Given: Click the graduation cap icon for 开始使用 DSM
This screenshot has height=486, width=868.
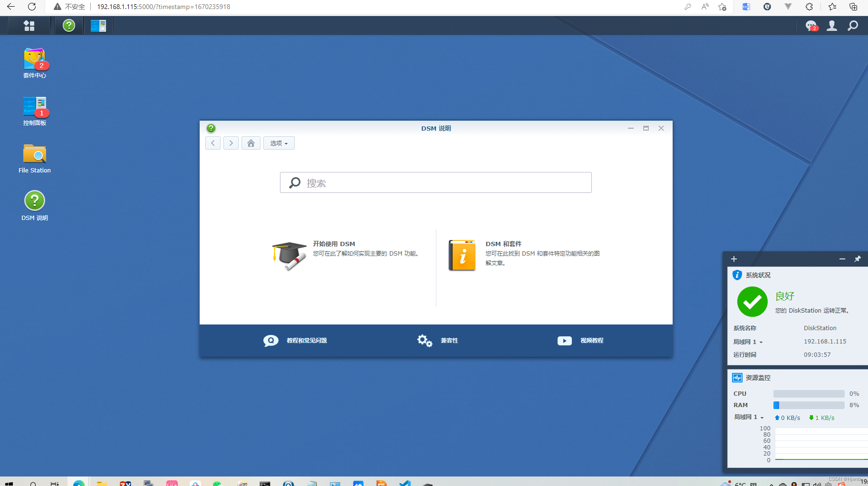Looking at the screenshot, I should coord(289,256).
